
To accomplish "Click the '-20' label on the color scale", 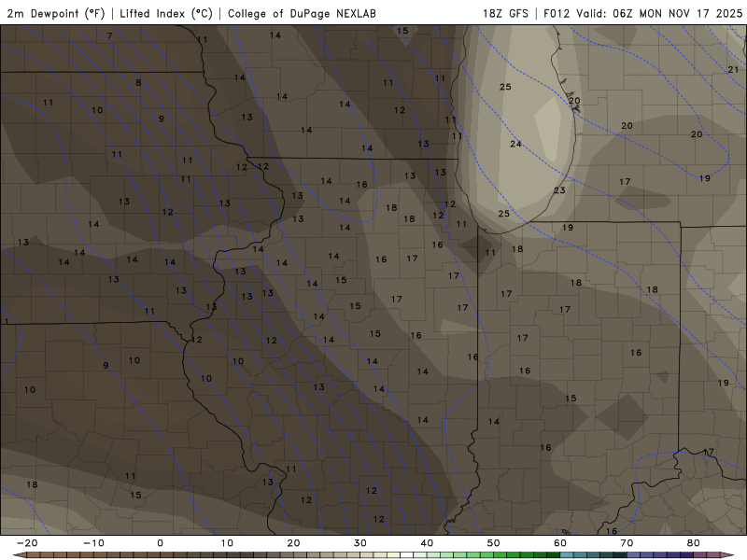I will pos(27,543).
